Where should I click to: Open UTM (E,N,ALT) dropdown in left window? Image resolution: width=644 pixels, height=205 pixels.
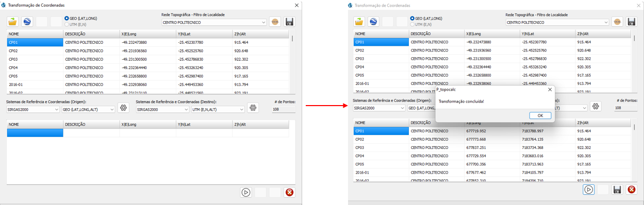tap(218, 109)
